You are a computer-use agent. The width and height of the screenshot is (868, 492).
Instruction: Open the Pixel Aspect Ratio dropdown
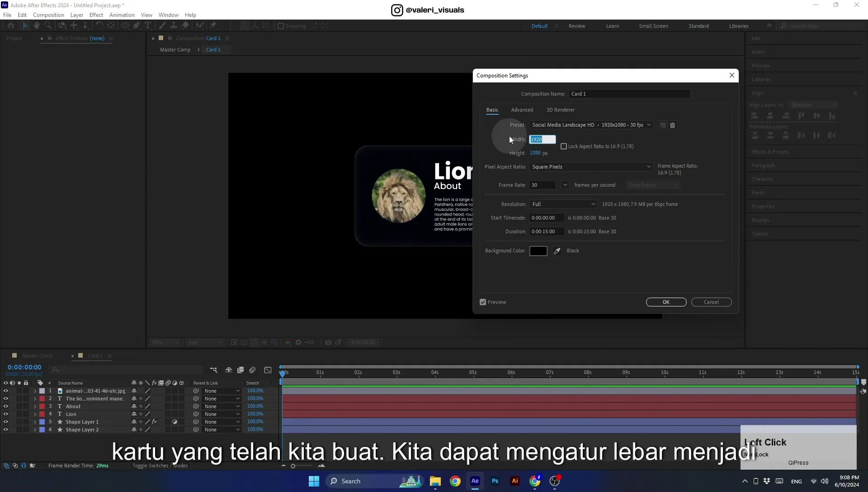591,167
